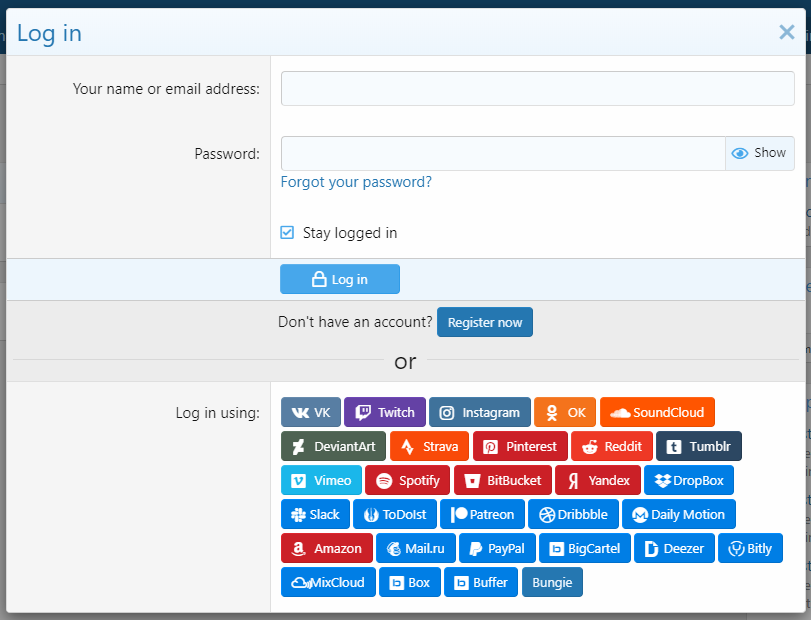
Task: Select DeviantArt login
Action: pyautogui.click(x=334, y=446)
